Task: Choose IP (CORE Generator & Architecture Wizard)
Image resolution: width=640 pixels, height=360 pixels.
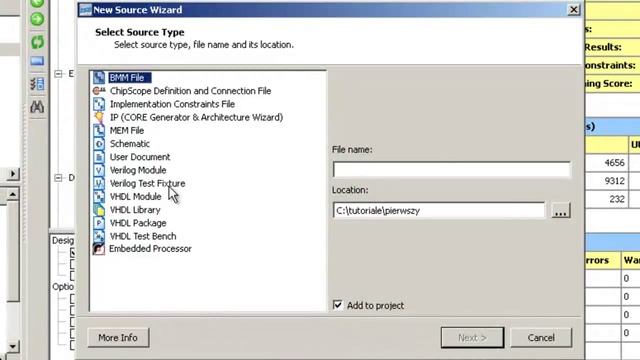Action: (196, 117)
